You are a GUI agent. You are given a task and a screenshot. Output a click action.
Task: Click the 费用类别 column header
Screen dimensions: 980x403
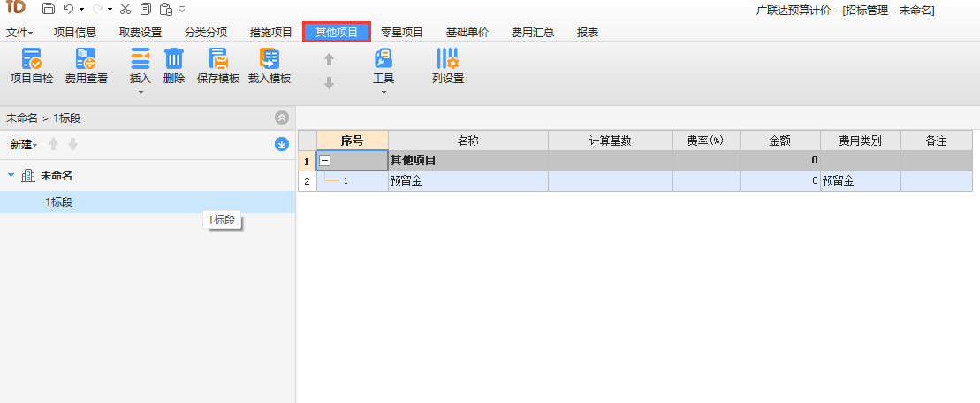pos(861,141)
